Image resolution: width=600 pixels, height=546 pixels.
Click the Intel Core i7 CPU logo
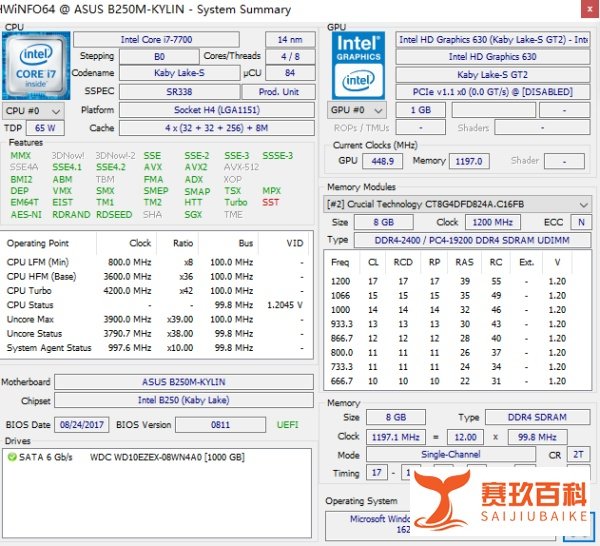pos(36,66)
